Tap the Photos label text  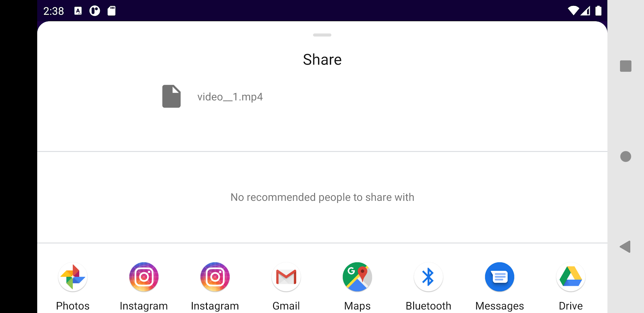(73, 306)
